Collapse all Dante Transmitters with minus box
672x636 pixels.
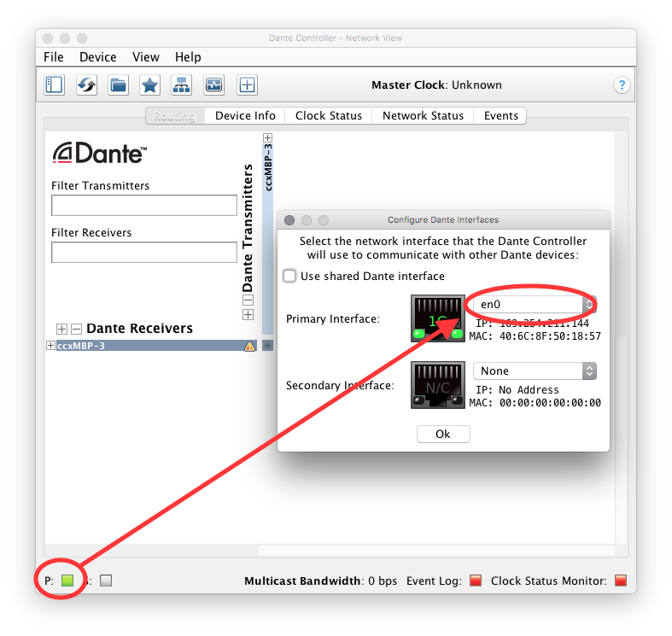tap(248, 300)
